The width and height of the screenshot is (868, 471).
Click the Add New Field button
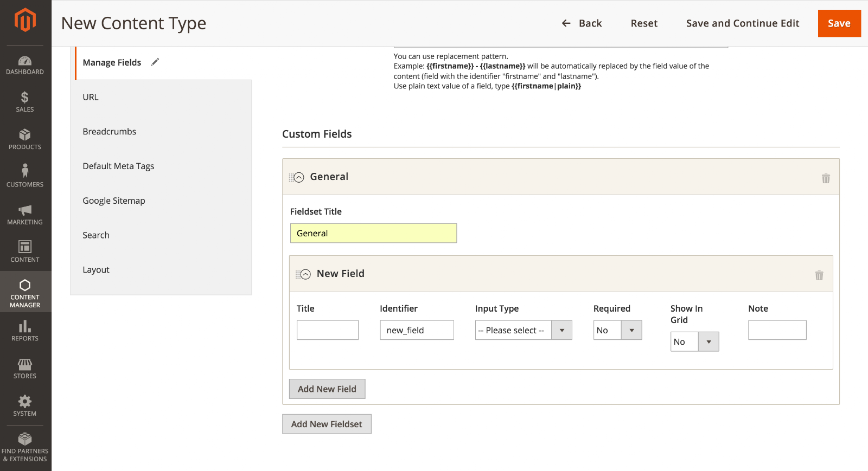click(327, 389)
